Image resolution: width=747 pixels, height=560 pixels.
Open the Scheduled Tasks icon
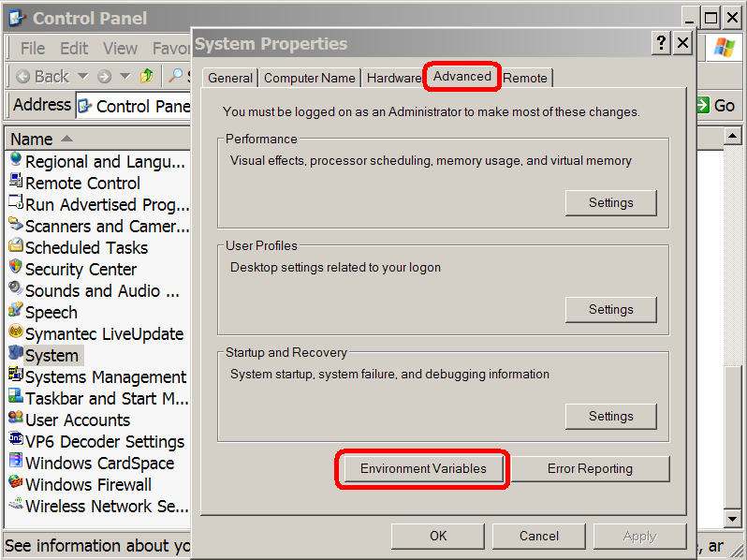pos(16,245)
